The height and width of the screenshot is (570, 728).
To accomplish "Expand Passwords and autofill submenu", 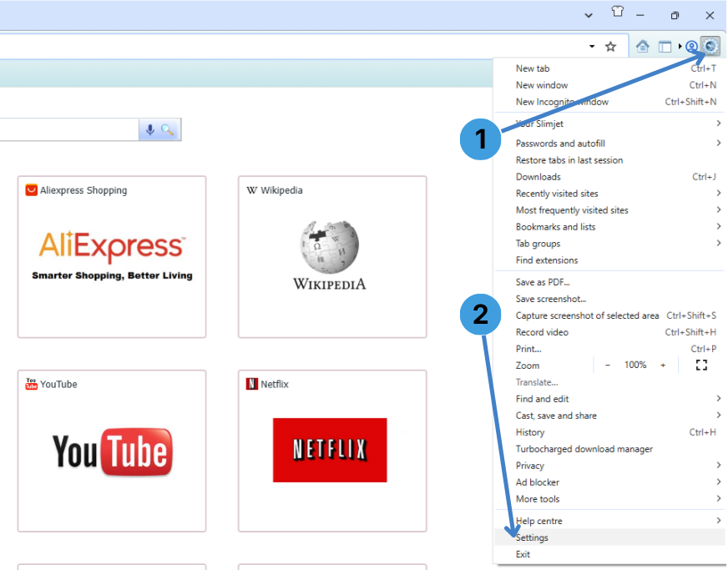I will (609, 144).
